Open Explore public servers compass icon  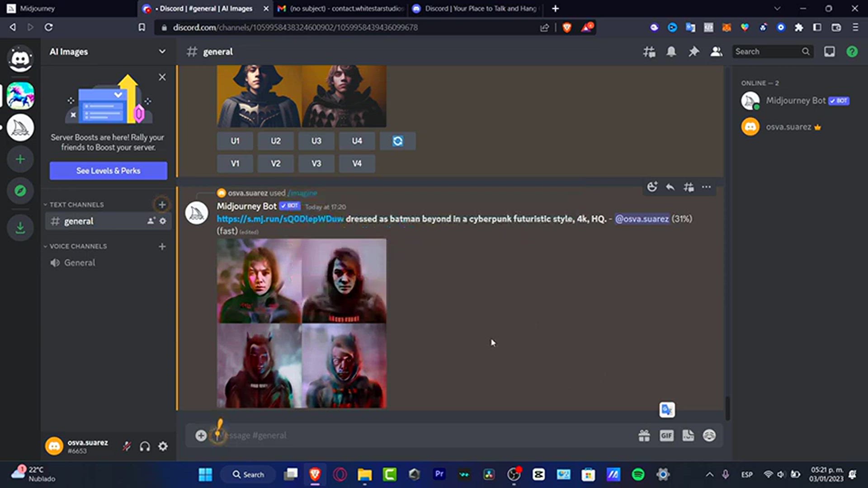20,191
